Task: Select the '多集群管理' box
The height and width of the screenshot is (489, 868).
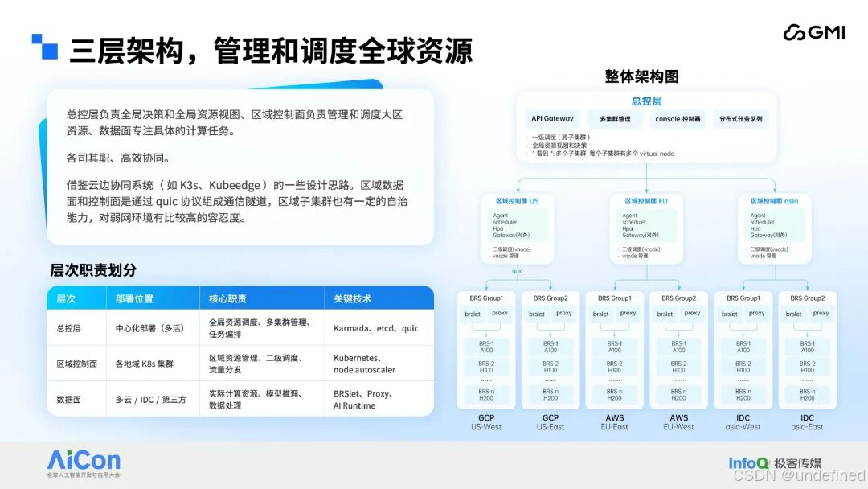Action: coord(615,118)
